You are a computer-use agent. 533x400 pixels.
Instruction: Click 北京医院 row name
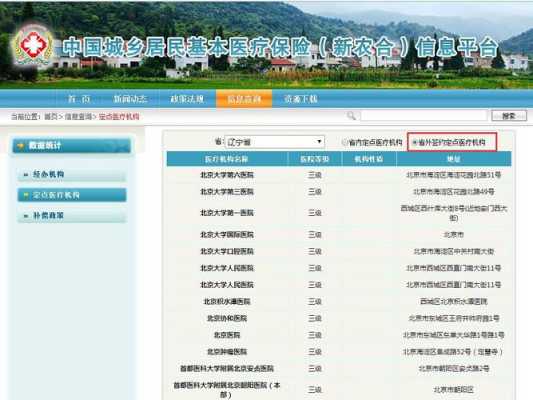[227, 335]
